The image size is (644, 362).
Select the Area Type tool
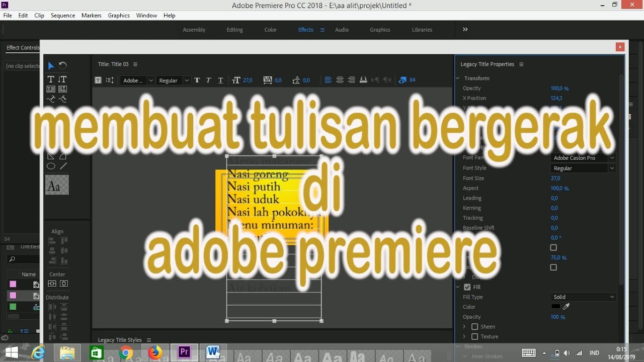pos(51,89)
